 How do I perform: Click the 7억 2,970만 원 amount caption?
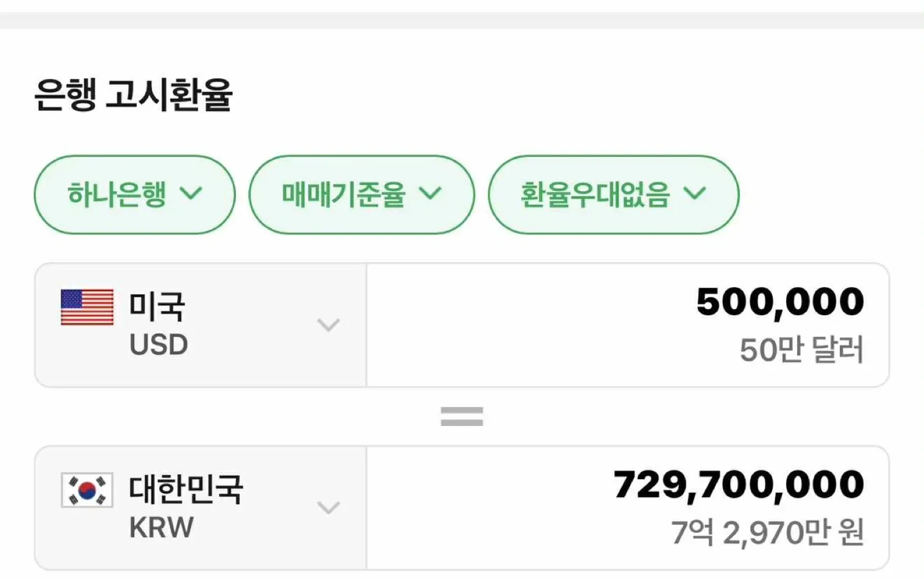[767, 533]
